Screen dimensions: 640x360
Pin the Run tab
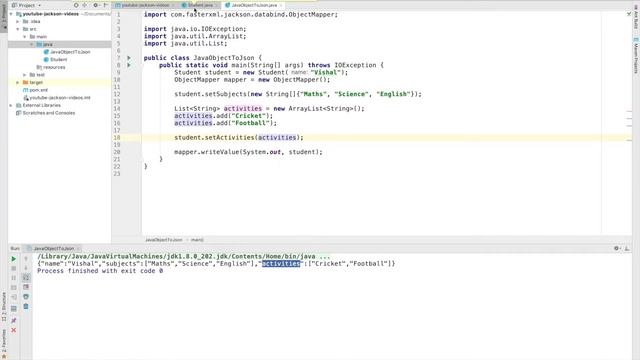13,320
